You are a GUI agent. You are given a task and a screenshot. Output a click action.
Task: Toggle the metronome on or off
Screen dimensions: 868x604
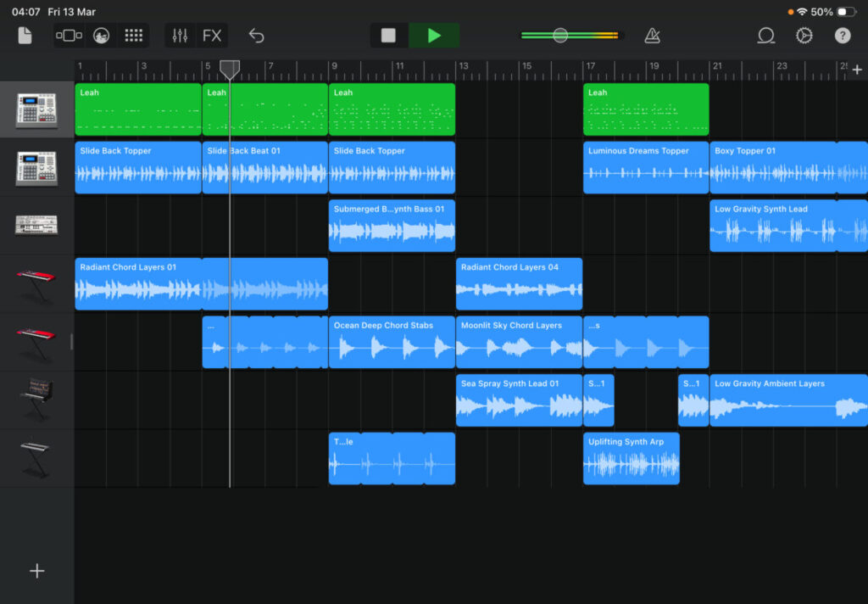pos(652,36)
